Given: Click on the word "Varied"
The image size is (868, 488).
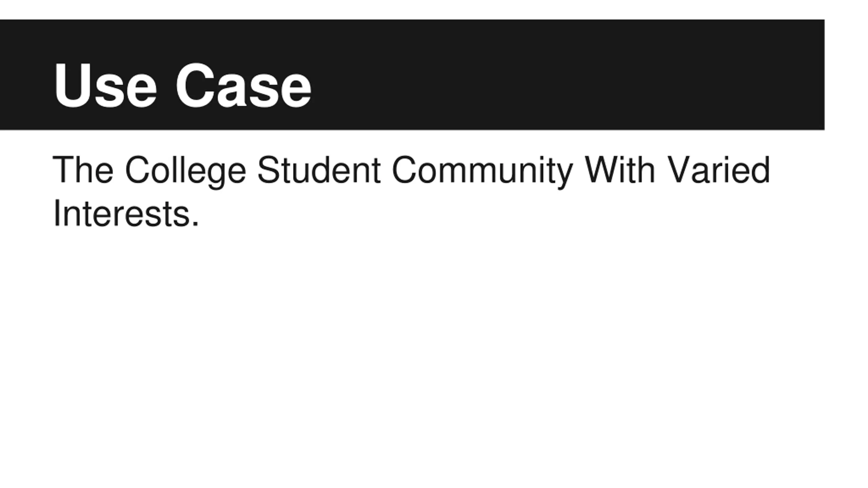Looking at the screenshot, I should (x=718, y=170).
